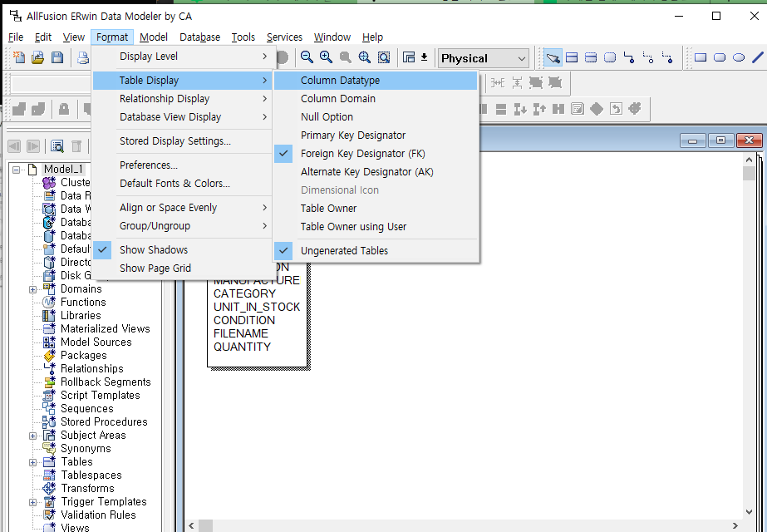Viewport: 767px width, 532px height.
Task: Click the Open file toolbar icon
Action: tap(37, 57)
